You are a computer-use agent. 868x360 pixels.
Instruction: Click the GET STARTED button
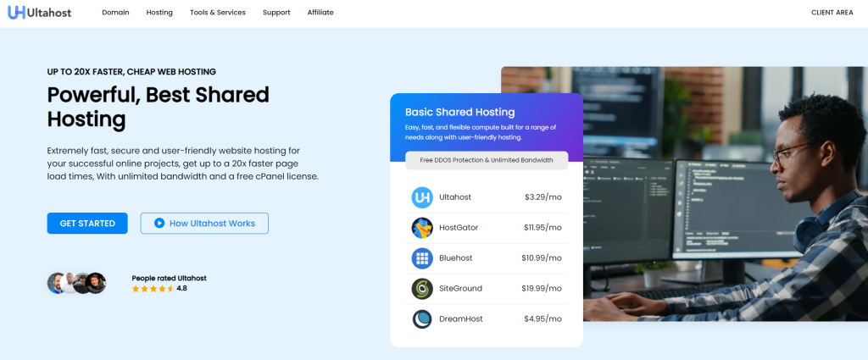click(87, 224)
